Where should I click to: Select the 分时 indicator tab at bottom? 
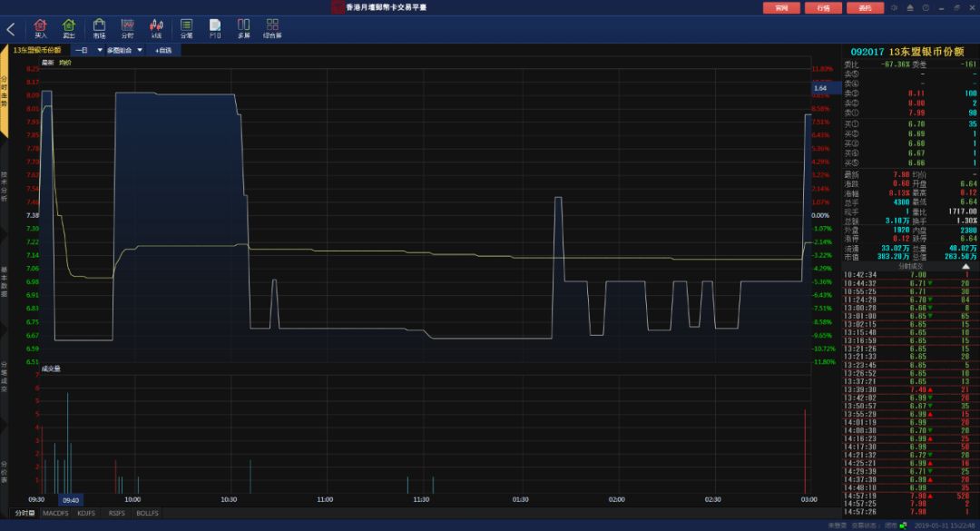tap(25, 513)
